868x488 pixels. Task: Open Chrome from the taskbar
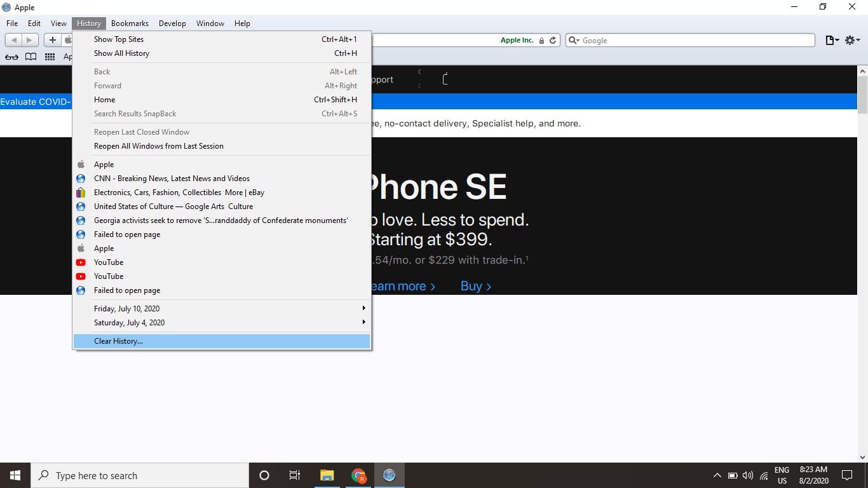358,475
